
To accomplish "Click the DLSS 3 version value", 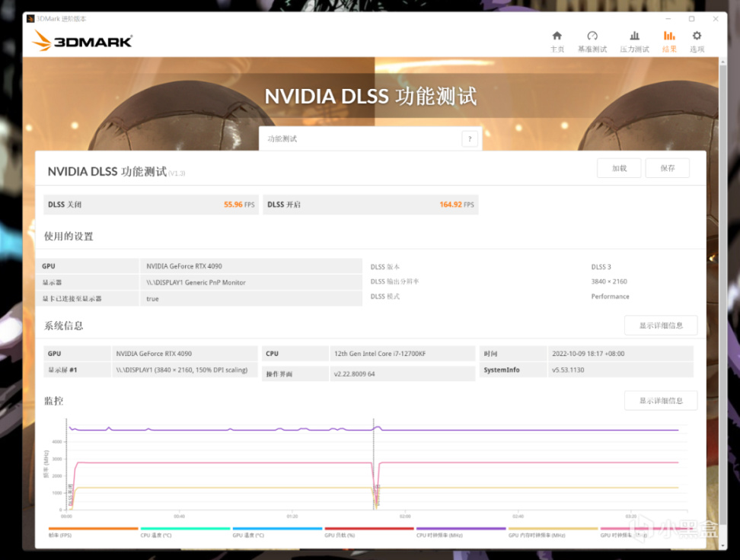I will pyautogui.click(x=601, y=266).
